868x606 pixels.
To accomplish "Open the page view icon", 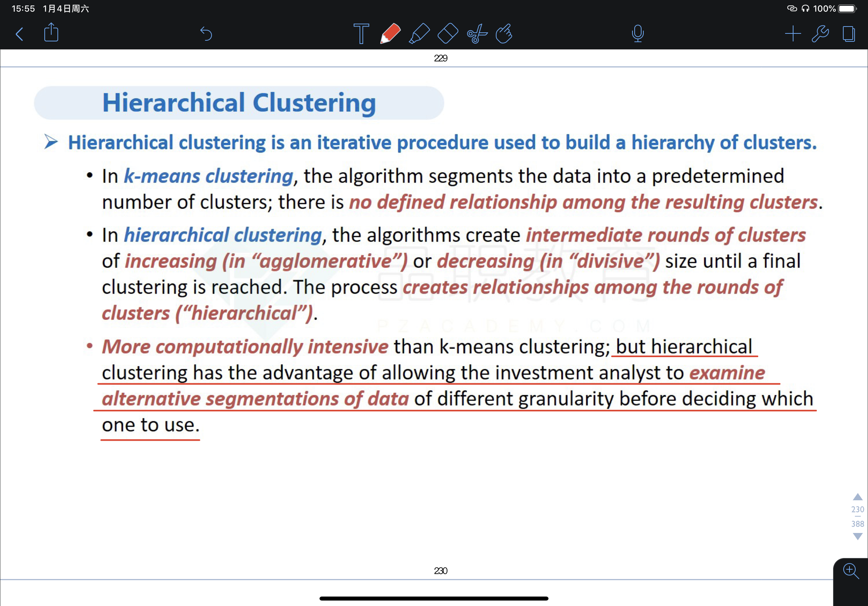I will click(848, 34).
